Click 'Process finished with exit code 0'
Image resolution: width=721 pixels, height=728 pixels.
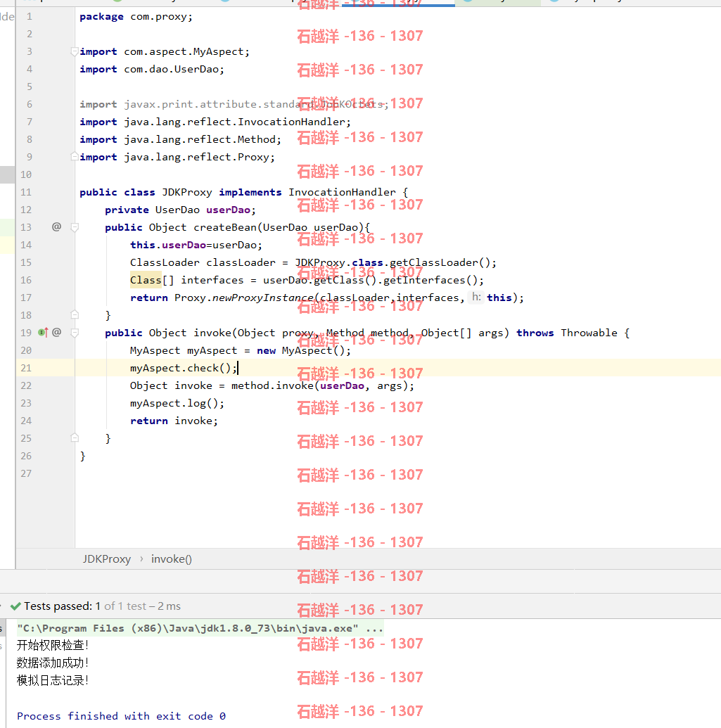tap(121, 716)
